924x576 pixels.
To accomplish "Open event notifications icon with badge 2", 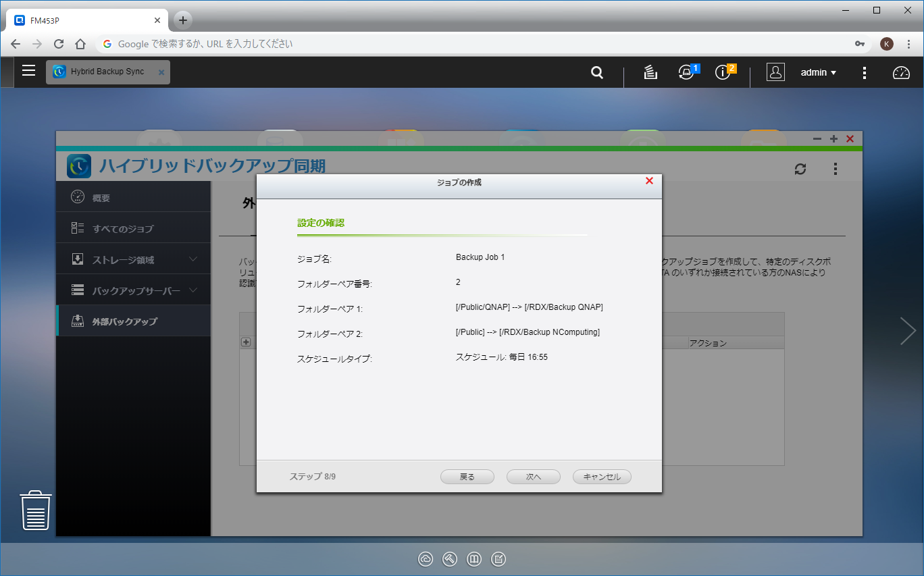I will click(723, 72).
